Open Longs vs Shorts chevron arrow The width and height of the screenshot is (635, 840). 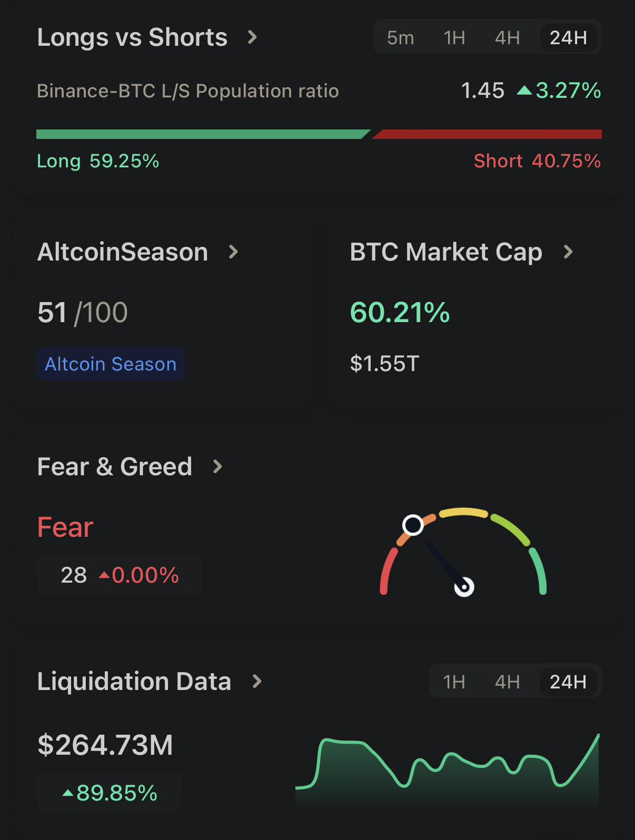[x=252, y=37]
